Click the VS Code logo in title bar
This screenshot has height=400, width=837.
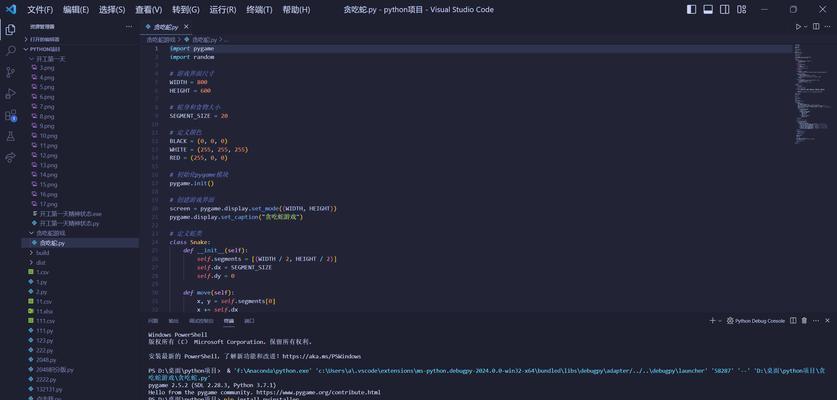pyautogui.click(x=11, y=9)
